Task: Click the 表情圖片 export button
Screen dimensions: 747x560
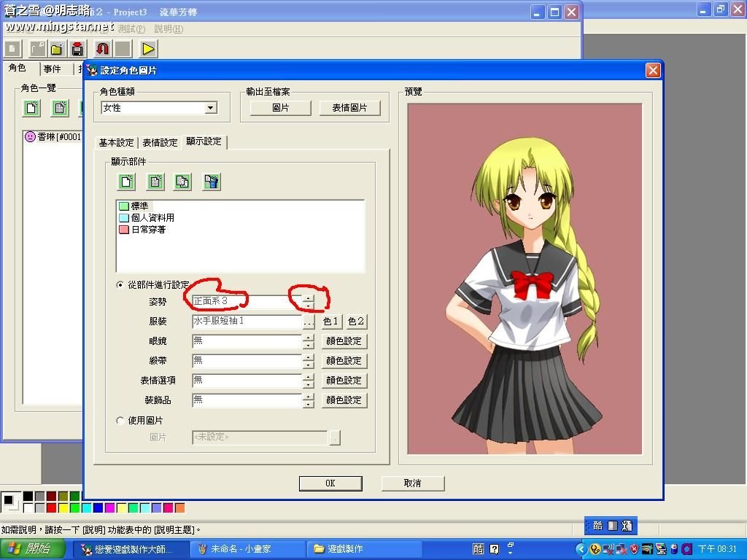Action: [349, 108]
